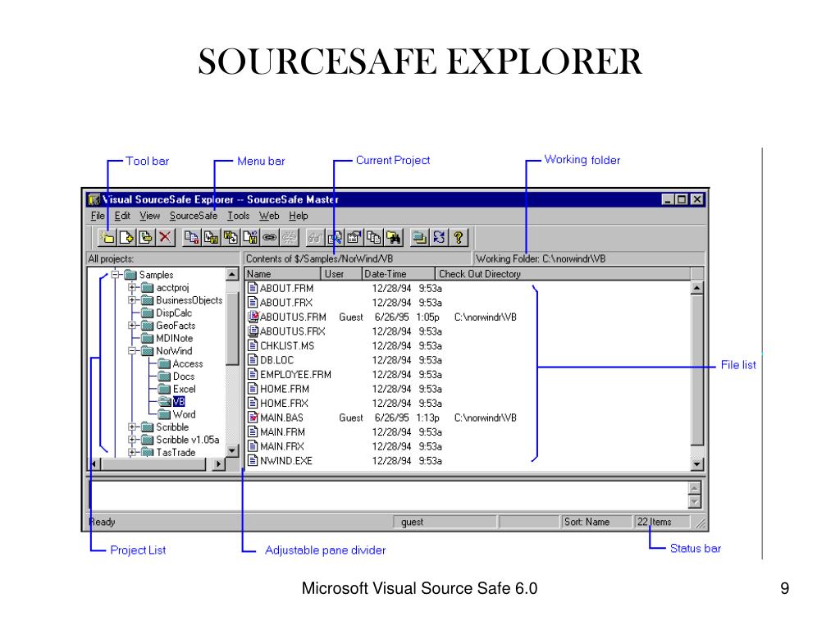Click the Properties toolbar icon
The height and width of the screenshot is (630, 840).
(354, 237)
